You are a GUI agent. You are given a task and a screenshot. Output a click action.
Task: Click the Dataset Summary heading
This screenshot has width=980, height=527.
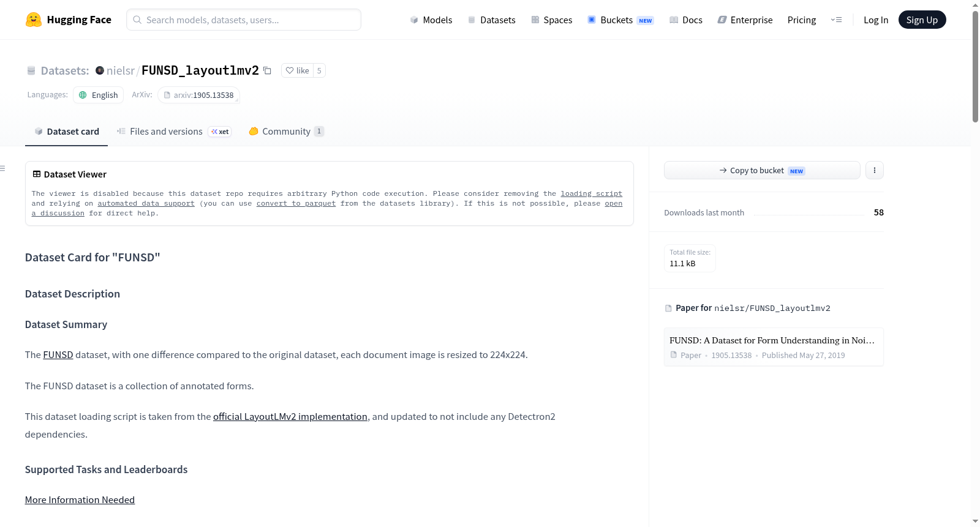coord(66,324)
